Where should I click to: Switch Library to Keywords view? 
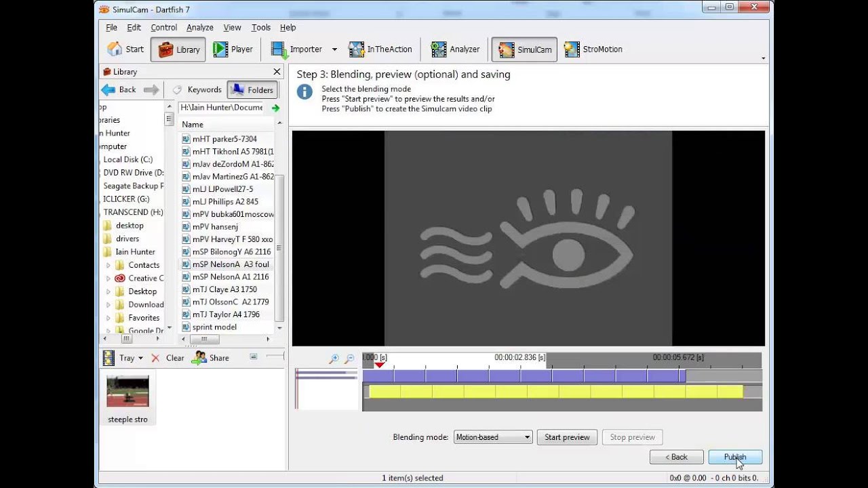pos(197,89)
